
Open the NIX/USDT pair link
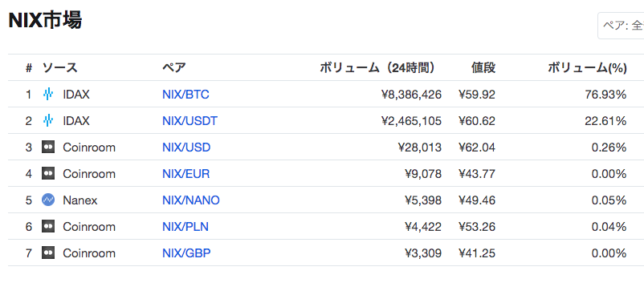pos(190,121)
